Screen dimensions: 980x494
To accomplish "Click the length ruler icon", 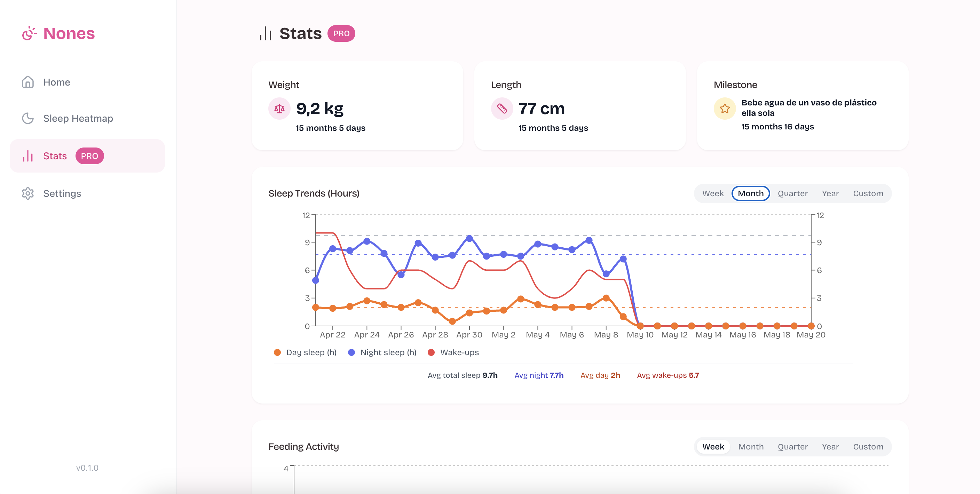I will click(502, 109).
